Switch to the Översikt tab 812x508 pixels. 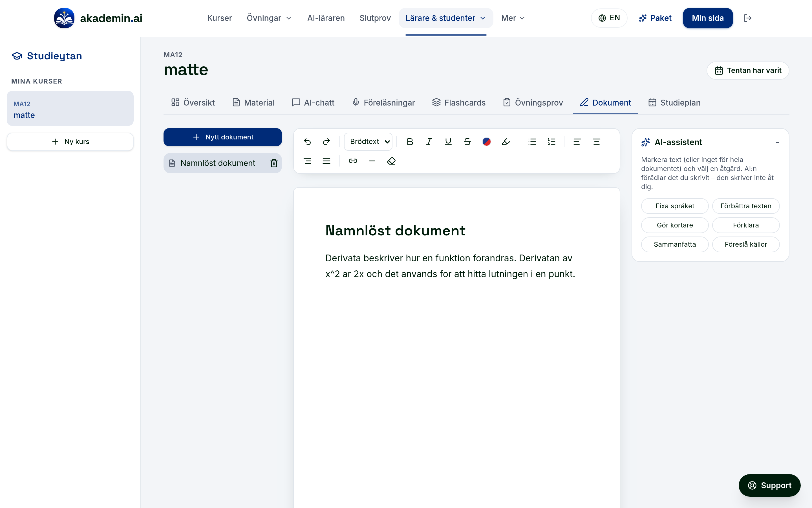(x=193, y=102)
